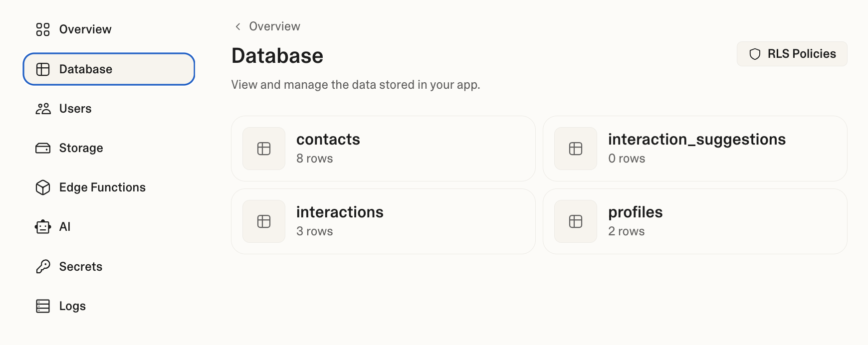
Task: Click the back chevron beside Overview
Action: tap(238, 26)
